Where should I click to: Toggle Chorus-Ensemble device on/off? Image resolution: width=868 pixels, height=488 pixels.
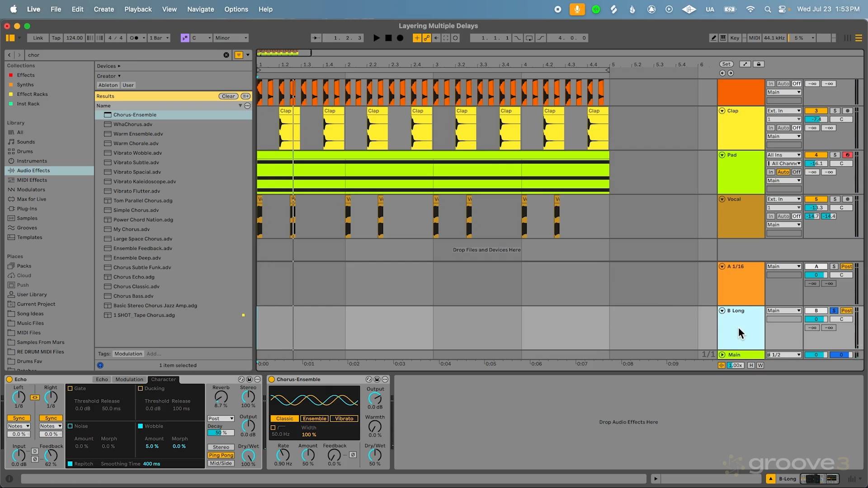point(272,380)
